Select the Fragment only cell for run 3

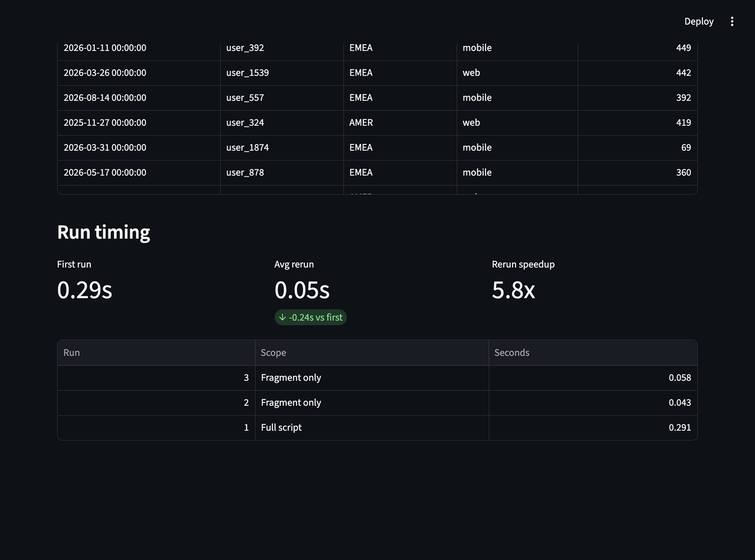click(372, 378)
